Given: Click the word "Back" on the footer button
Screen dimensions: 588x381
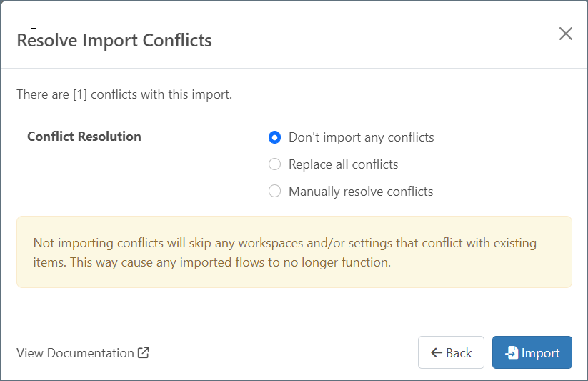Looking at the screenshot, I should click(459, 353).
